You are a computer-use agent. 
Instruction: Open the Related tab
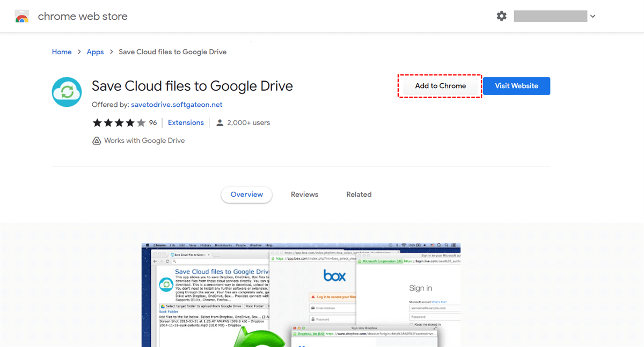(x=359, y=194)
